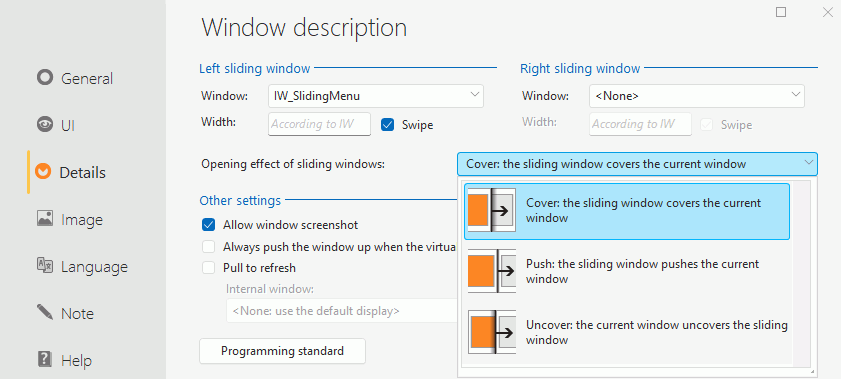Image resolution: width=841 pixels, height=379 pixels.
Task: Open the right sliding Window dropdown <None>
Action: [697, 96]
